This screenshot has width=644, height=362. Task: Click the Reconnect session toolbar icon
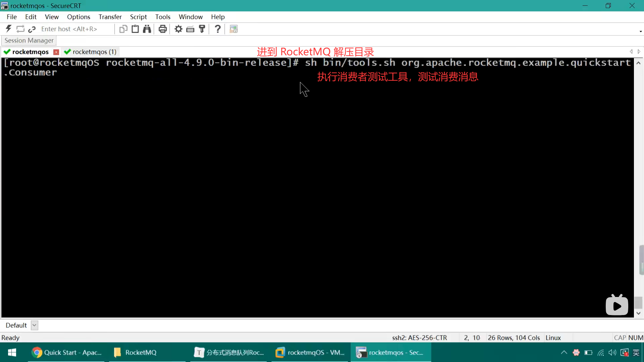coord(20,29)
